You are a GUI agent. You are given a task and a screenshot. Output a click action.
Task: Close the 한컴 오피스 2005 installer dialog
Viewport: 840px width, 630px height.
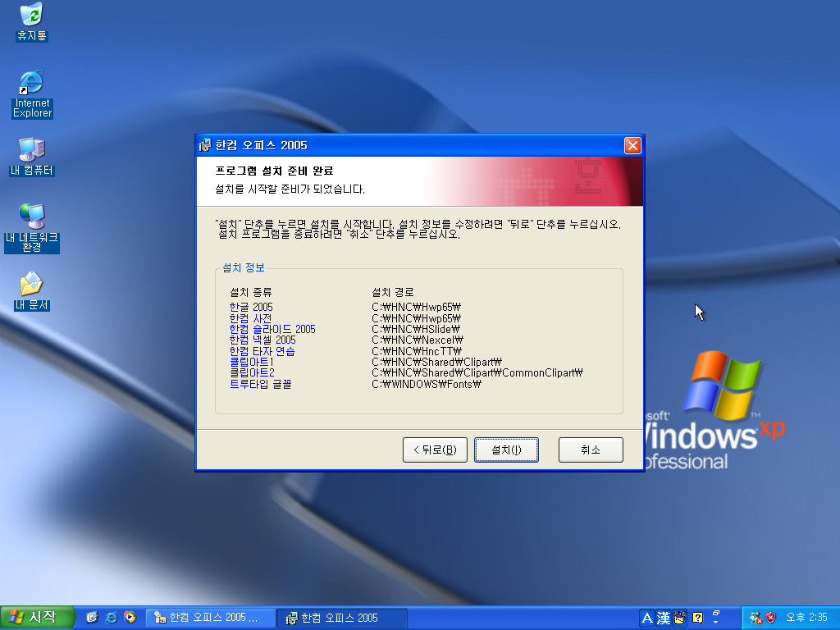[632, 145]
